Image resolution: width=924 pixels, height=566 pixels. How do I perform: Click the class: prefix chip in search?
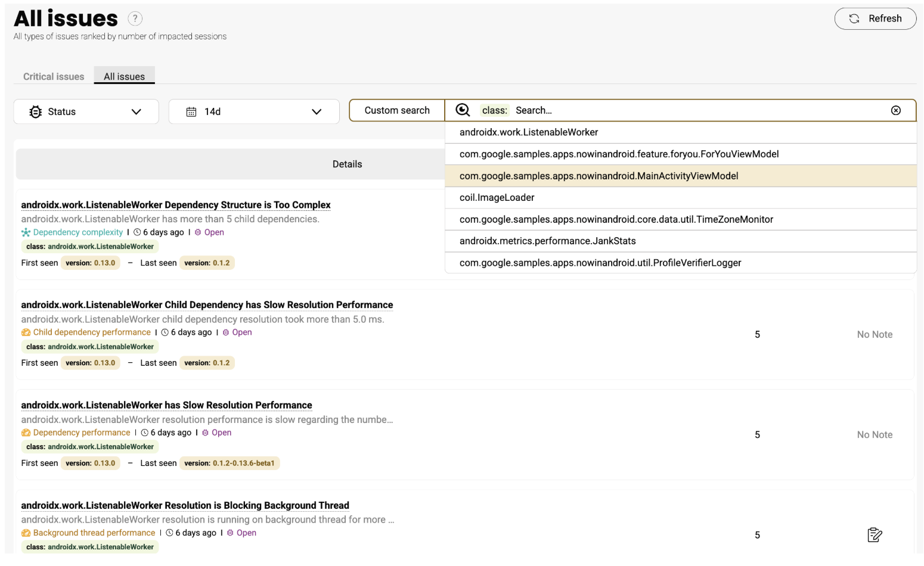pos(495,110)
